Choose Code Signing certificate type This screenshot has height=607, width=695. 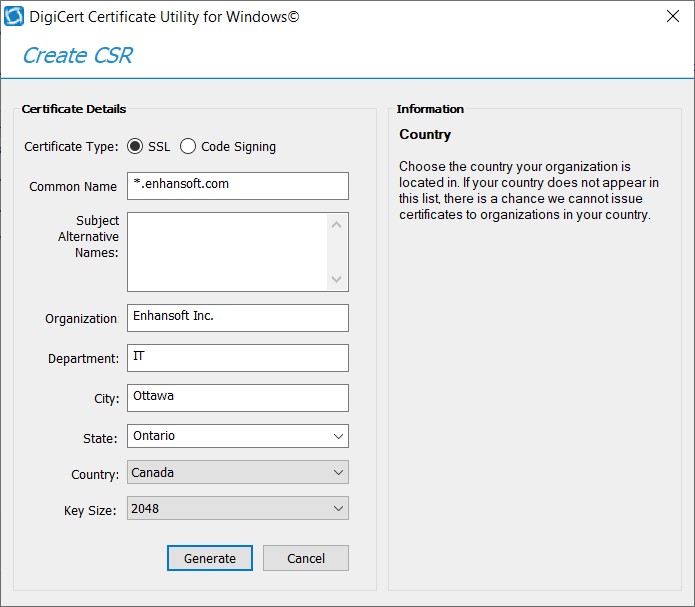[x=188, y=146]
